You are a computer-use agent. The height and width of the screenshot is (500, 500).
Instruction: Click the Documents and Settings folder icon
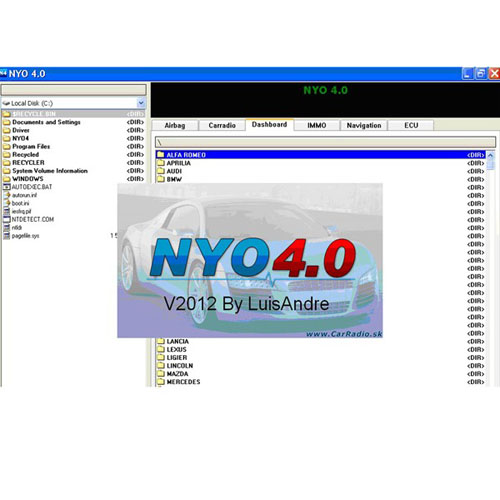click(7, 122)
